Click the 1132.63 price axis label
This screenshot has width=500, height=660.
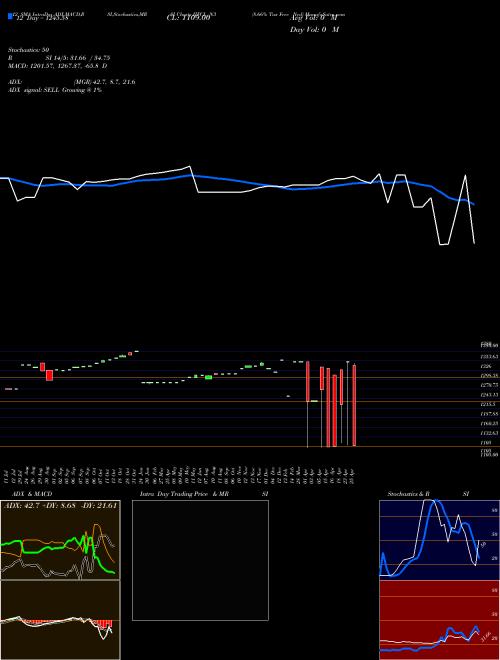tap(489, 433)
